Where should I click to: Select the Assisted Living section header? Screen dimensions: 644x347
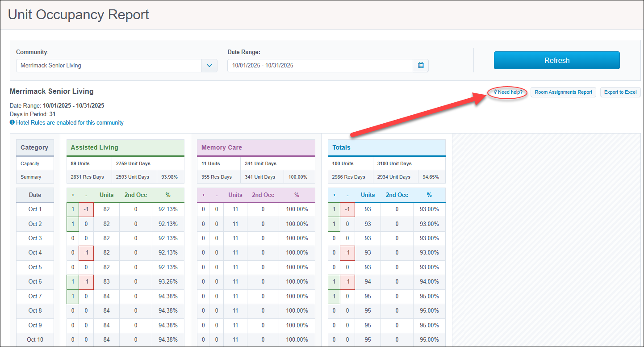[x=125, y=147]
